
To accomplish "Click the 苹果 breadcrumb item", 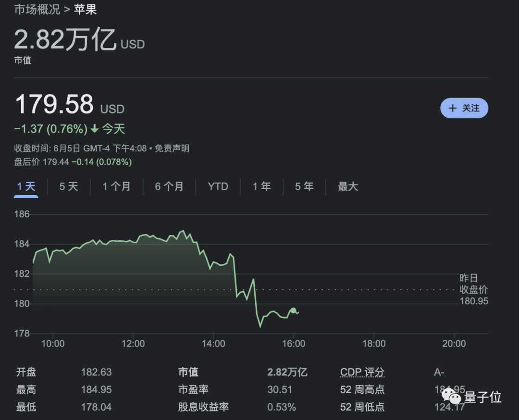I will coord(86,9).
